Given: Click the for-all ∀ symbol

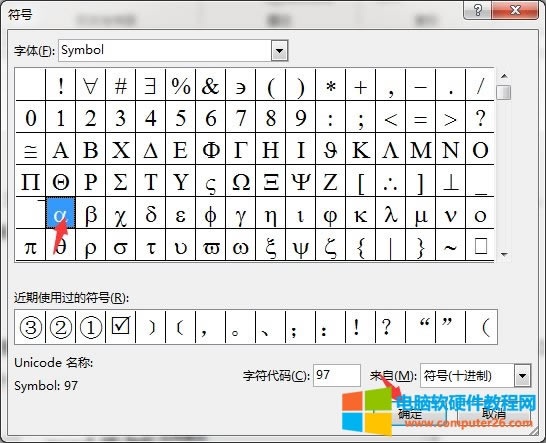Looking at the screenshot, I should [x=91, y=85].
